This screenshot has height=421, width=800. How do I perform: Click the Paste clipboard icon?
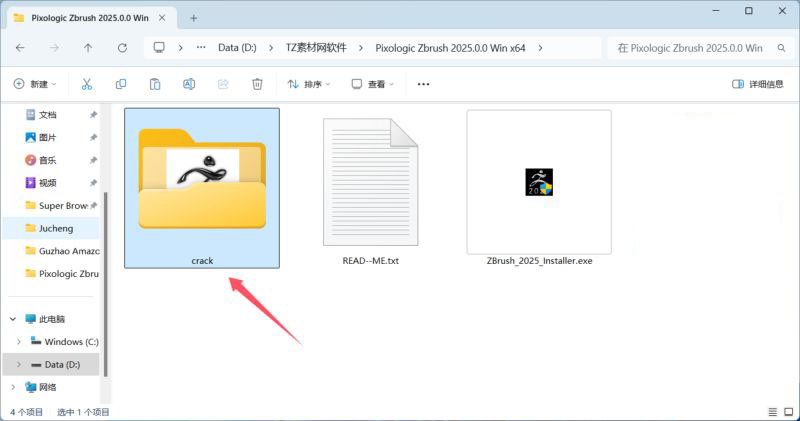[x=155, y=84]
